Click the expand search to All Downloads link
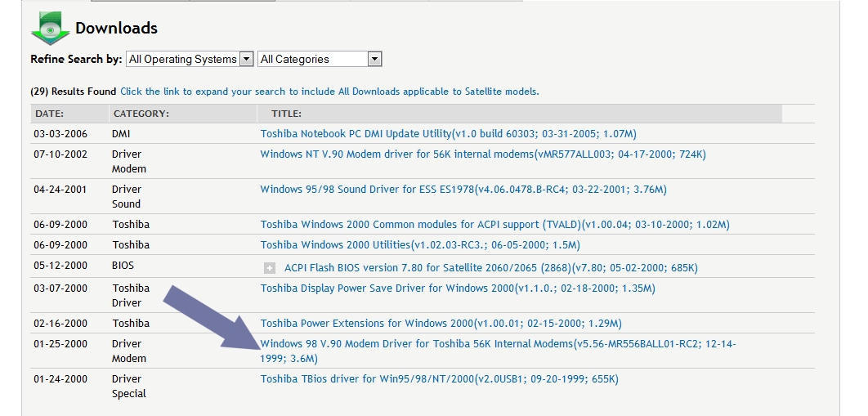 pyautogui.click(x=329, y=92)
